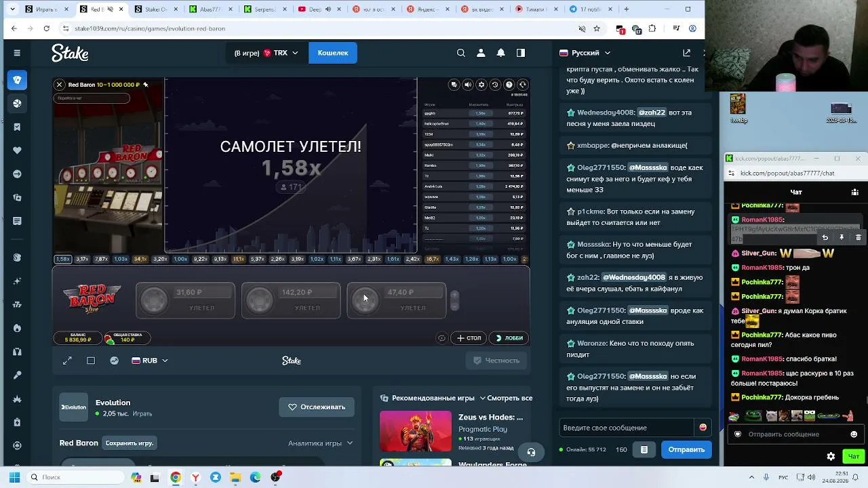Click the game chat input field
This screenshot has width=868, height=488.
point(92,98)
